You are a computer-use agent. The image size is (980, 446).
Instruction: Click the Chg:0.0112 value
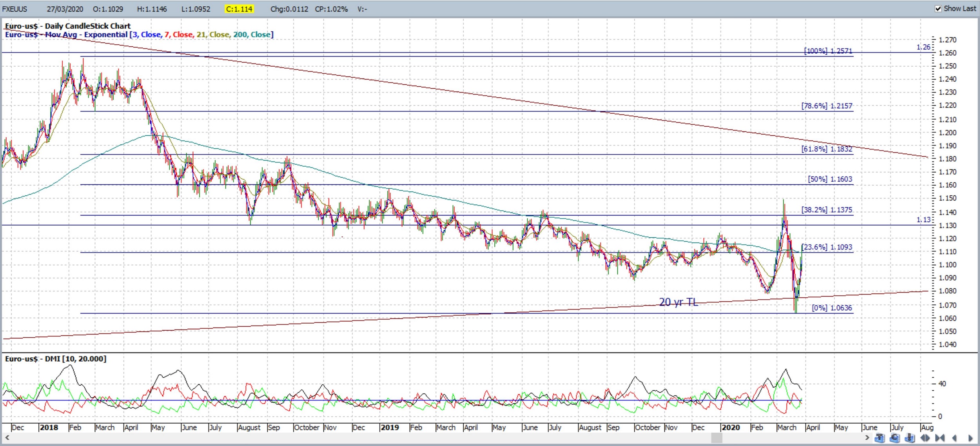tap(289, 9)
